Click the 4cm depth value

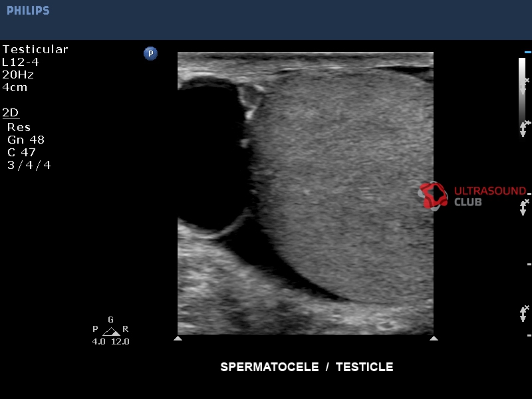[15, 88]
